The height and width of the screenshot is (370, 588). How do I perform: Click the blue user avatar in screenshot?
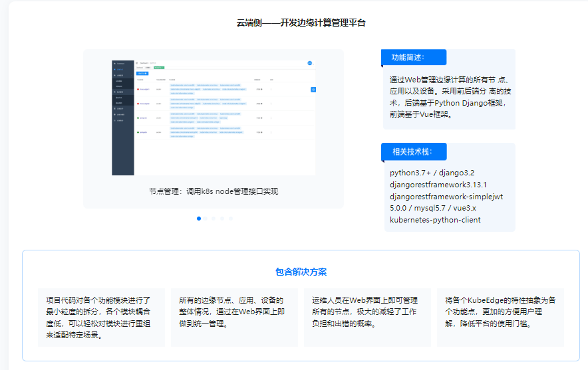point(310,63)
